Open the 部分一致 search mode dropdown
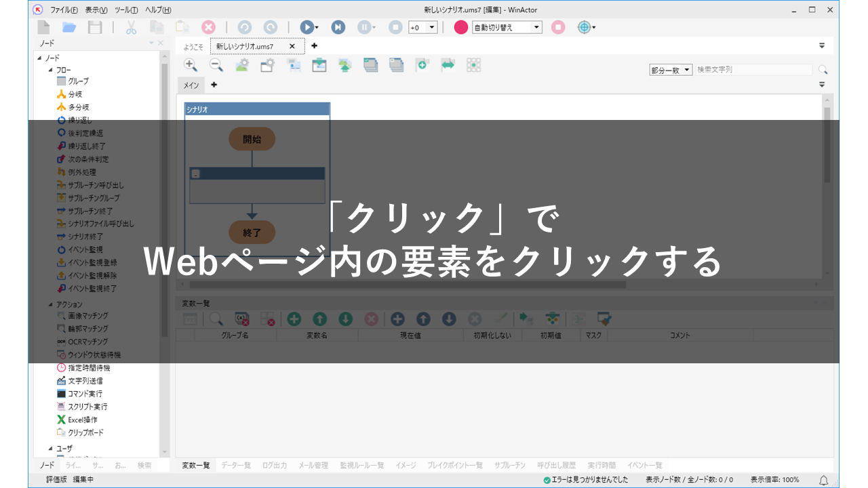Image resolution: width=868 pixels, height=488 pixels. [687, 70]
